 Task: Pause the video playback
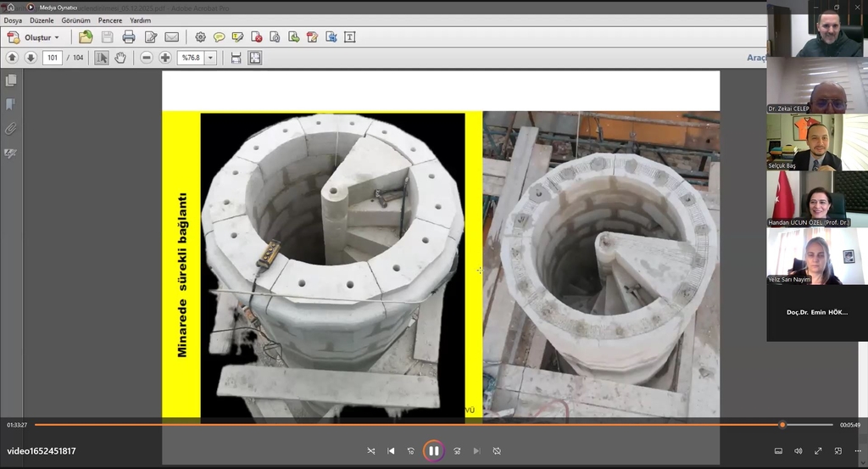point(433,451)
